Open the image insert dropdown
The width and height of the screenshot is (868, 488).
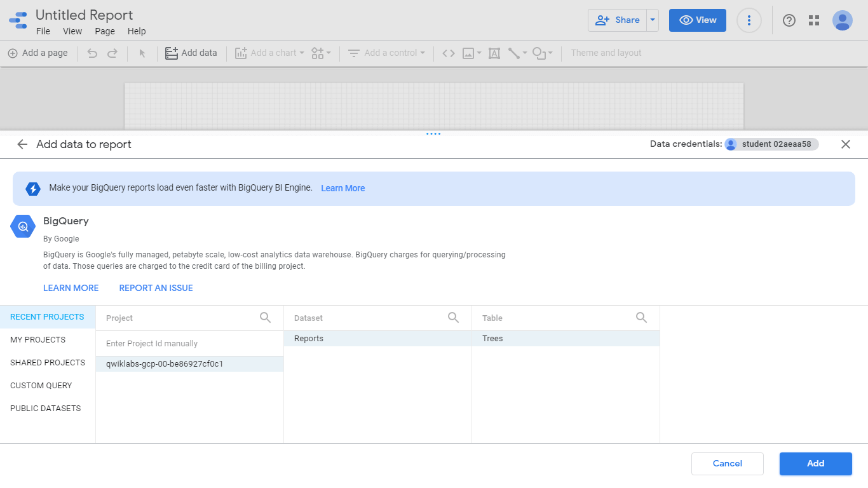click(x=472, y=53)
